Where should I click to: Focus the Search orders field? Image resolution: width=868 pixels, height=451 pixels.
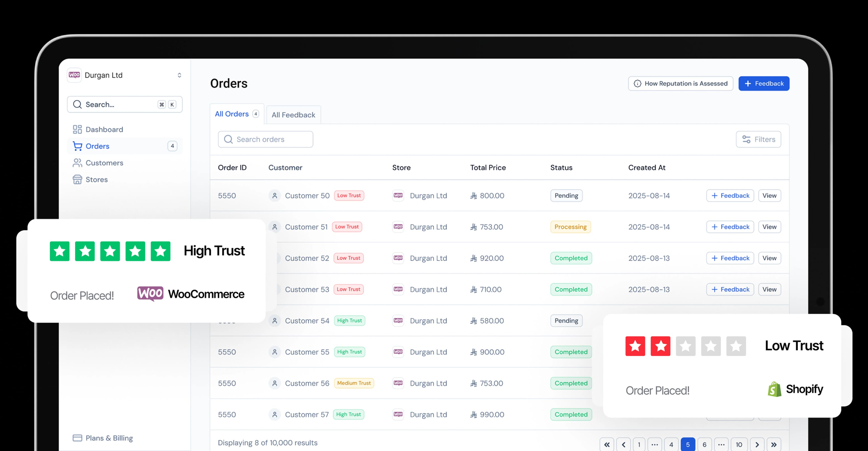[266, 139]
